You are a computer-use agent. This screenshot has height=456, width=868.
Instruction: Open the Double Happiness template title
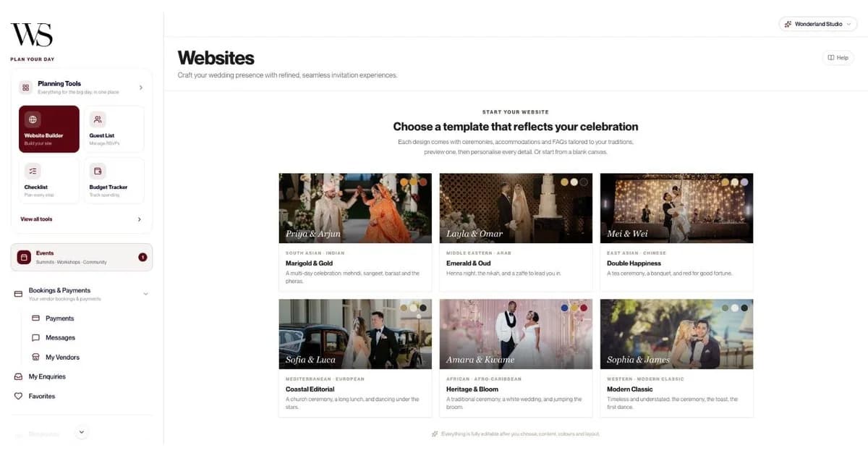click(x=634, y=263)
